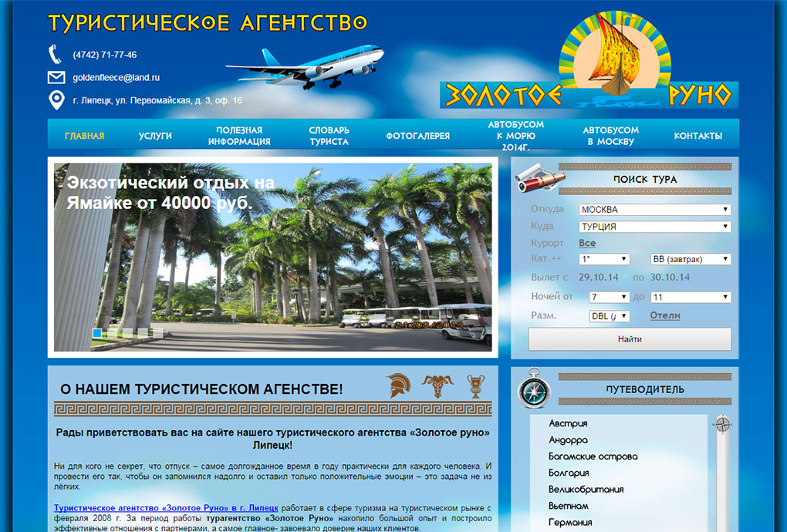The width and height of the screenshot is (787, 532).
Task: Expand the Куда dropdown showing ТУРЦИЯ
Action: (654, 227)
